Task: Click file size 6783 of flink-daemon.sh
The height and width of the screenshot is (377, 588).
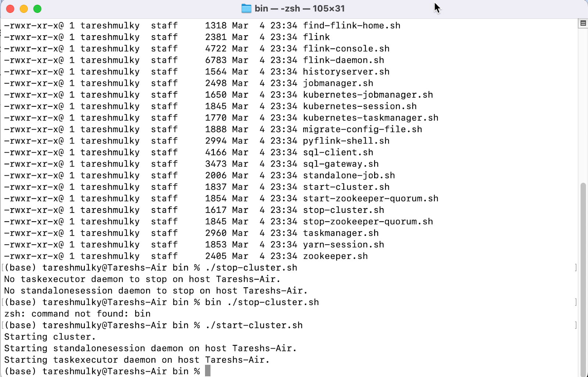Action: coord(216,60)
